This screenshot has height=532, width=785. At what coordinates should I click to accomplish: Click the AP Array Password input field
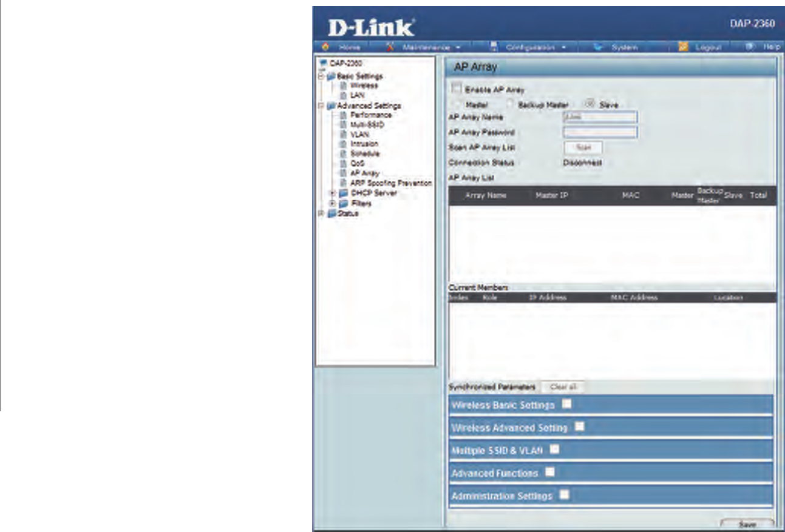pyautogui.click(x=600, y=132)
